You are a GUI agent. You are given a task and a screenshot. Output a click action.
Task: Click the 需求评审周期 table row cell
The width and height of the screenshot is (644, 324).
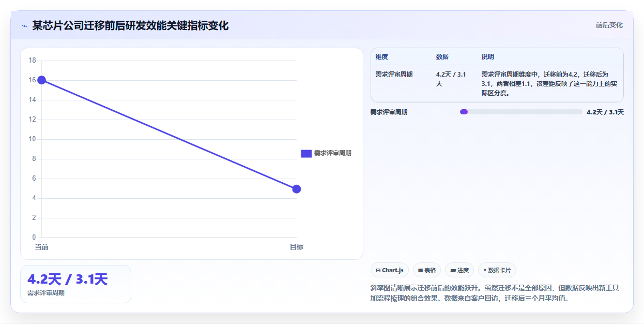click(394, 75)
